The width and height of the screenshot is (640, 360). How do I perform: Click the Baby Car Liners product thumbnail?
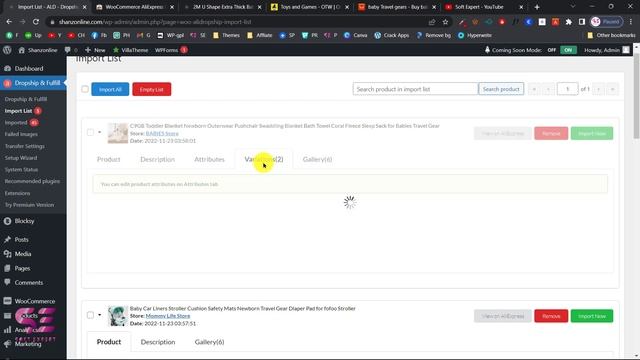click(x=118, y=316)
